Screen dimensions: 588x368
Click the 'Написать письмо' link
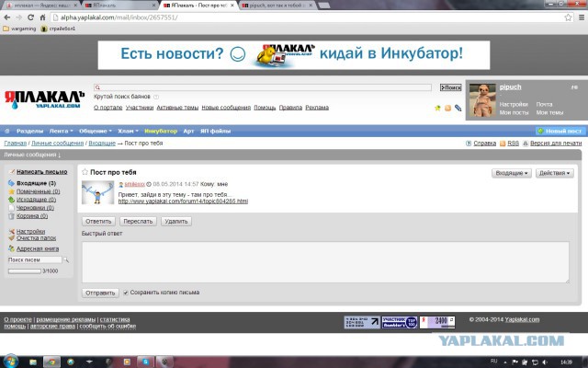[42, 172]
